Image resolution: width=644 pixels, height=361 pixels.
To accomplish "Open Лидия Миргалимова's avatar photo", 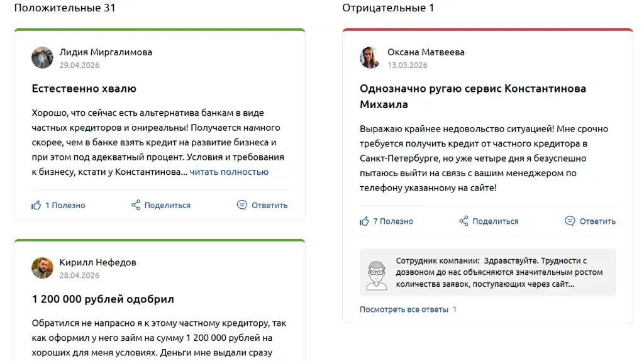I will [42, 57].
